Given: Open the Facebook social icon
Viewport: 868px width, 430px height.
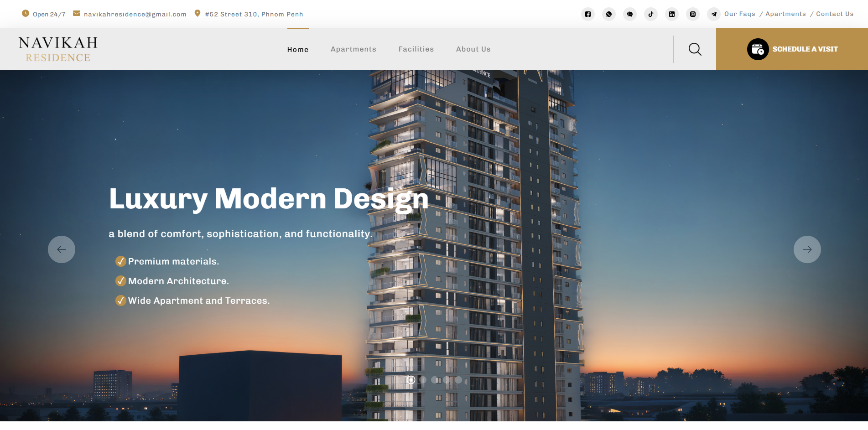Looking at the screenshot, I should (588, 14).
